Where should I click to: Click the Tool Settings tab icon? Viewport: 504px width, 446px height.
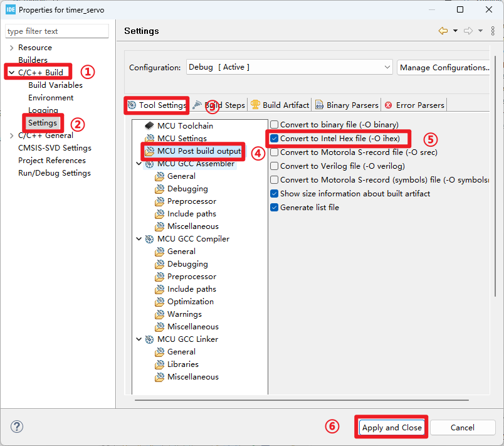coord(132,105)
